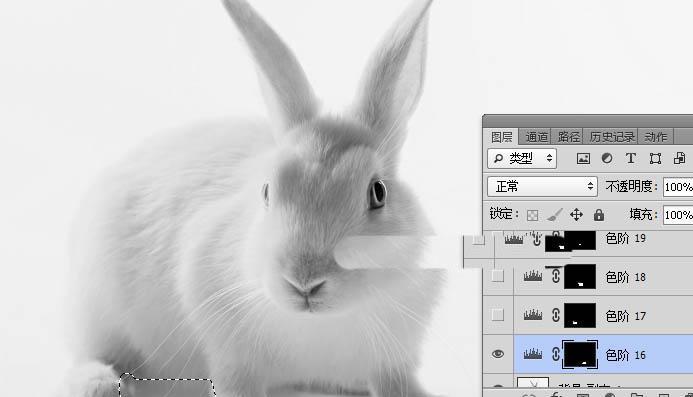This screenshot has width=693, height=397.
Task: Select the 色阶 16 layer mask thumbnail
Action: (580, 354)
